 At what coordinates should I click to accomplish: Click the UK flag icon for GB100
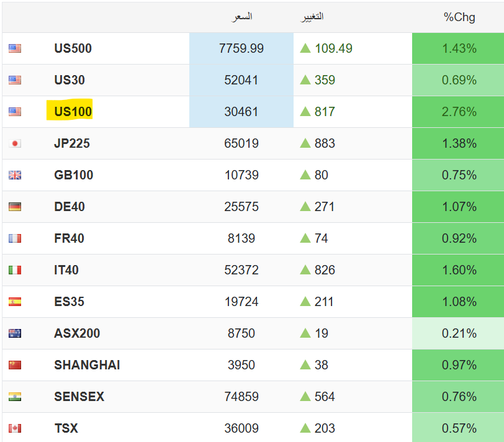pos(15,175)
